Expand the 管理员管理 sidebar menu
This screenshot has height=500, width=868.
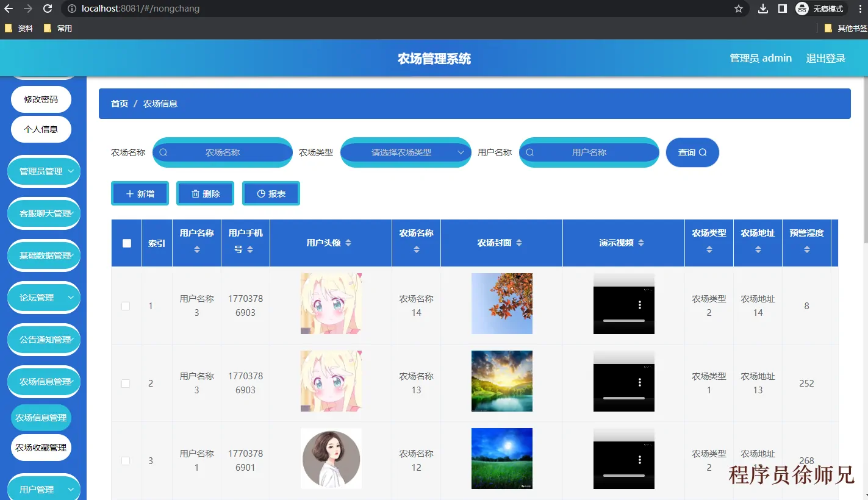(x=44, y=171)
